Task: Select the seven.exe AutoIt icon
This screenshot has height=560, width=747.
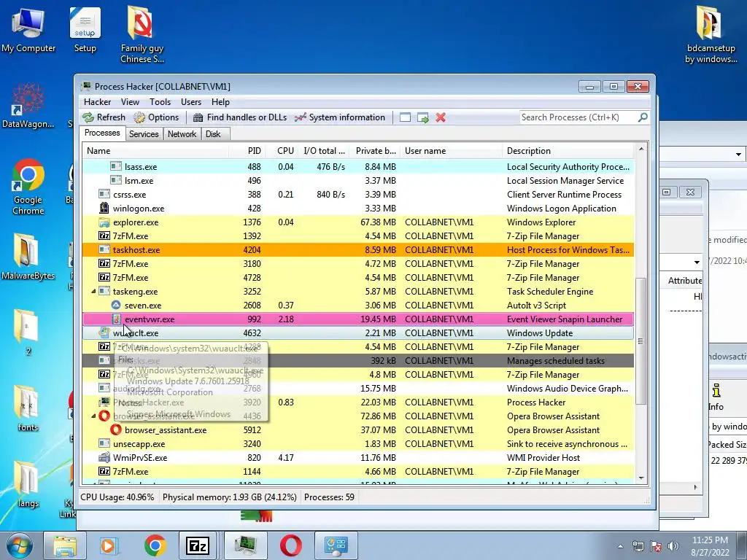Action: pyautogui.click(x=116, y=306)
